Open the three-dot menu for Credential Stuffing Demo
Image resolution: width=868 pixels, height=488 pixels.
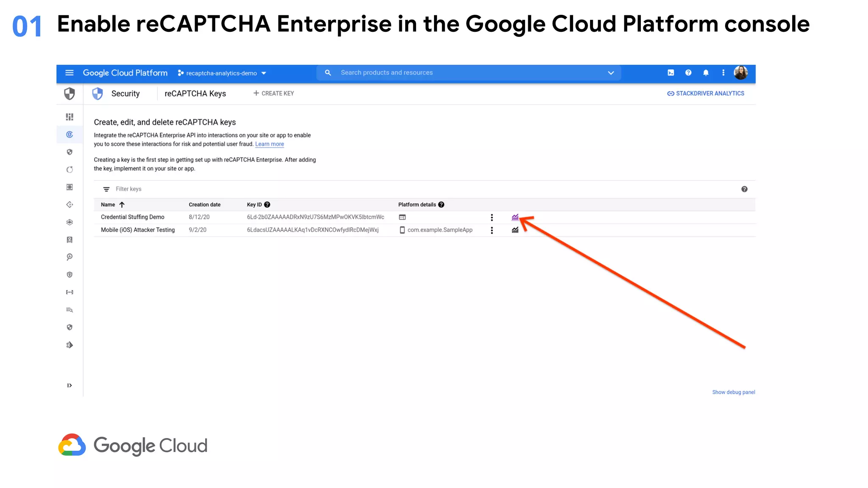click(492, 217)
